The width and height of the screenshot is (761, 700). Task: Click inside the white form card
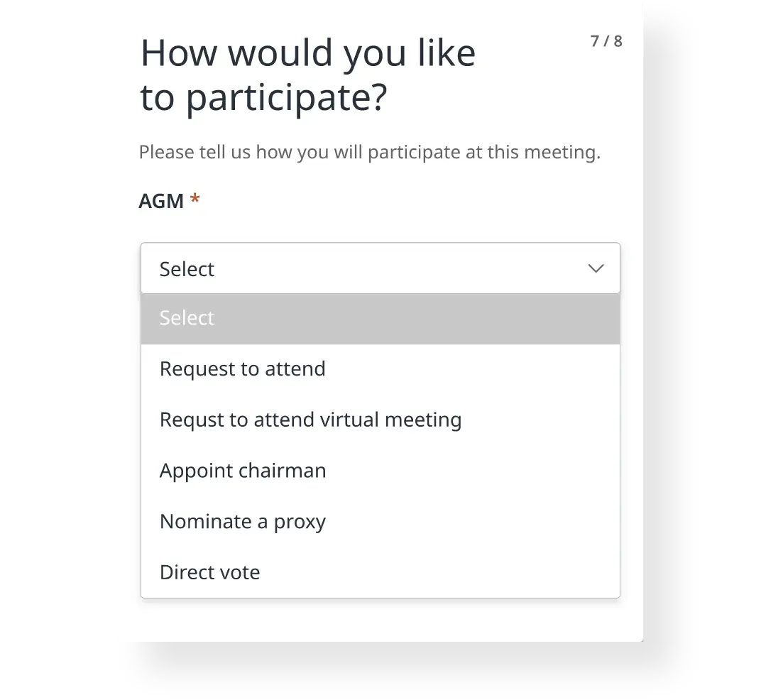(378, 621)
